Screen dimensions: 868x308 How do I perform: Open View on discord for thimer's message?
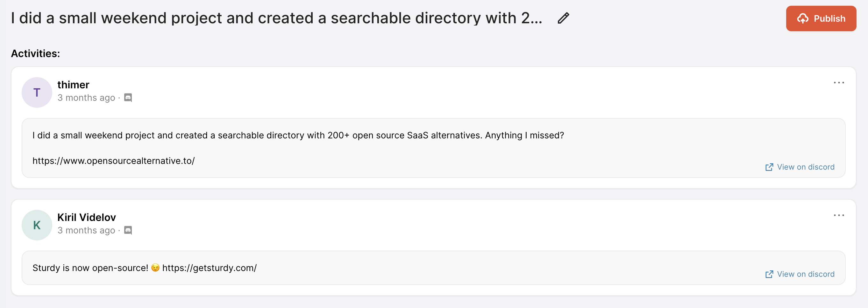click(805, 167)
